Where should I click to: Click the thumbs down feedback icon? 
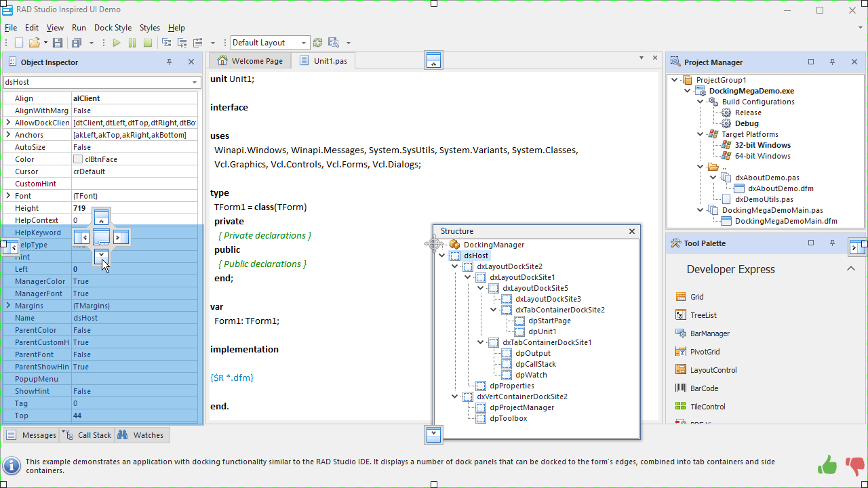[855, 466]
